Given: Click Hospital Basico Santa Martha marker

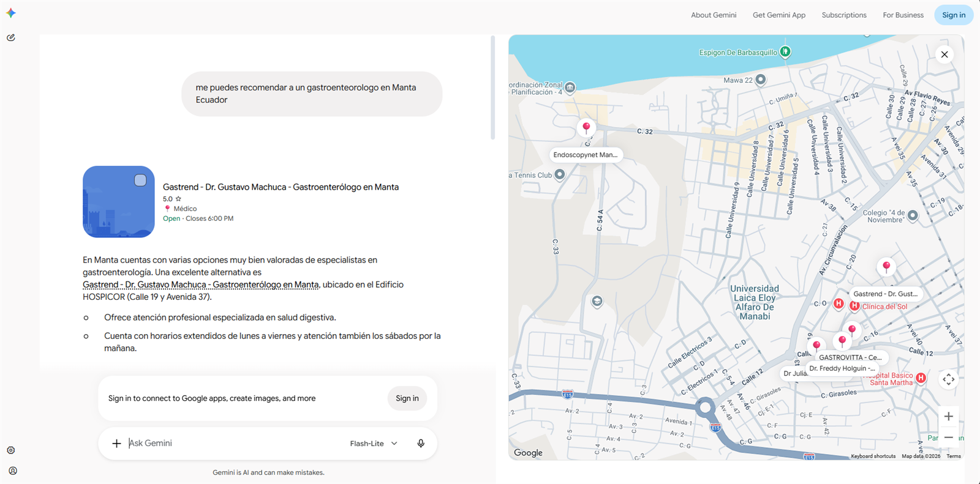Looking at the screenshot, I should coord(921,378).
